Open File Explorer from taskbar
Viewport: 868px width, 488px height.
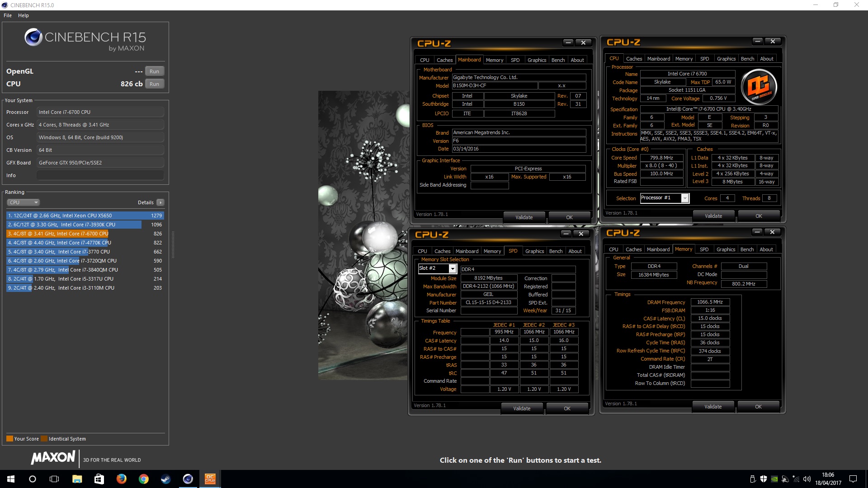[77, 479]
